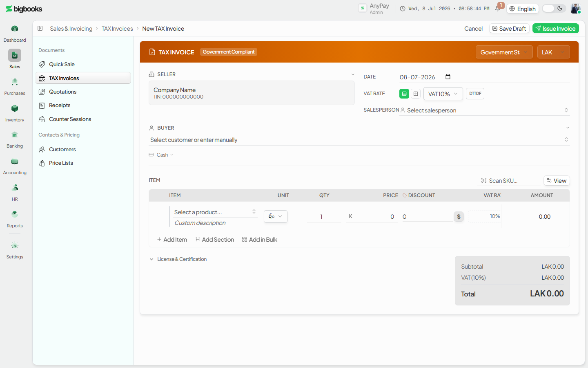Open the date calendar picker icon
588x368 pixels.
click(x=448, y=77)
